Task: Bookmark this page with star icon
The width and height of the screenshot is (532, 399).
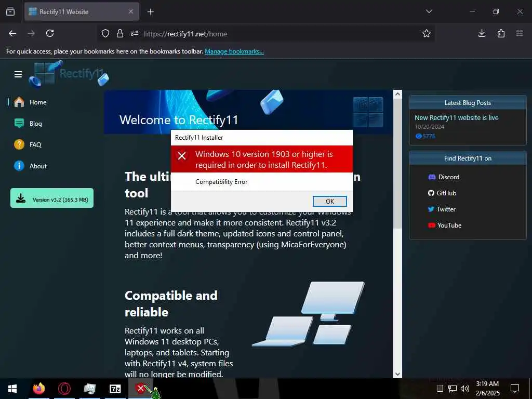Action: (x=427, y=33)
